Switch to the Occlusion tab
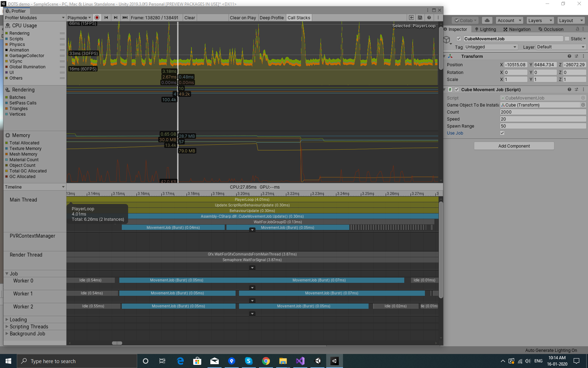Image resolution: width=588 pixels, height=368 pixels. 551,29
